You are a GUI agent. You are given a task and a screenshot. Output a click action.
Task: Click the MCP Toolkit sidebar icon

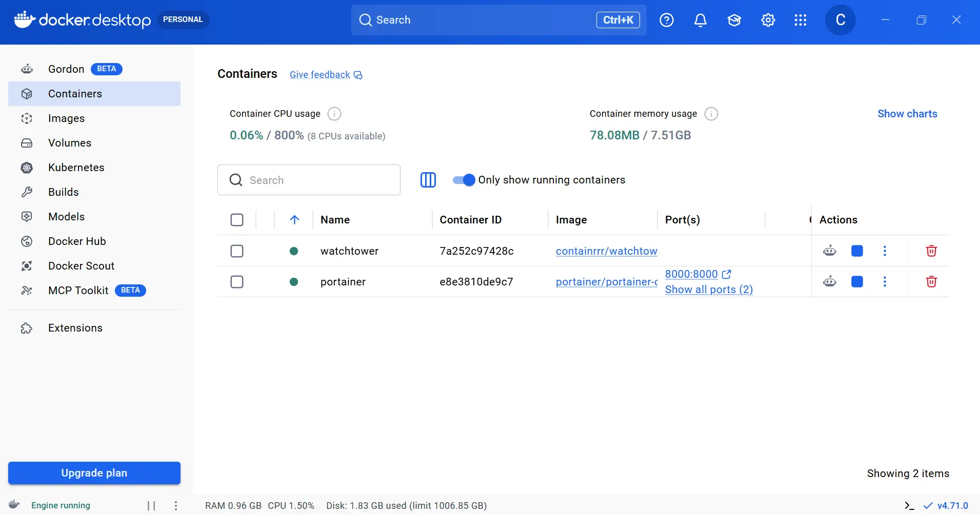point(27,291)
